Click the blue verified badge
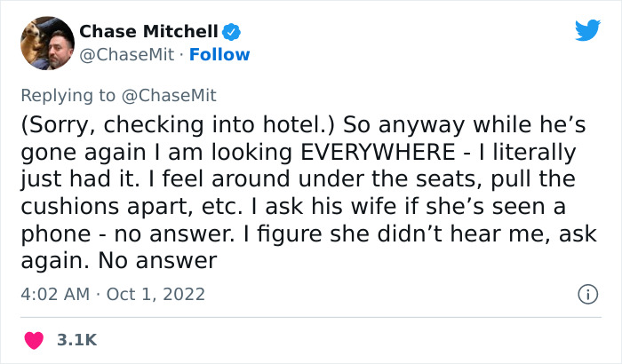 pyautogui.click(x=232, y=32)
